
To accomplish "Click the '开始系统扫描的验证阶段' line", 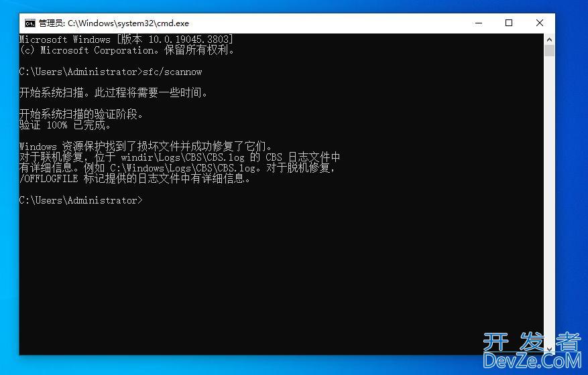I will pyautogui.click(x=81, y=115).
